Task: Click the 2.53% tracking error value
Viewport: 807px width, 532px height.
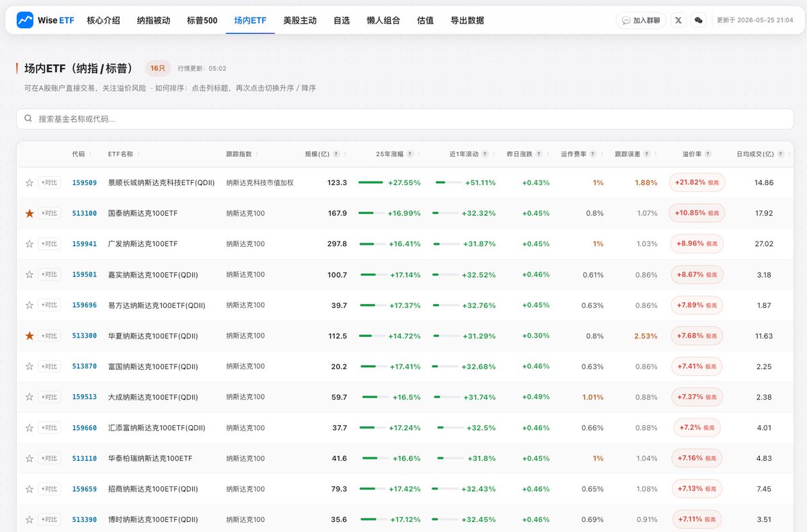Action: pos(646,336)
